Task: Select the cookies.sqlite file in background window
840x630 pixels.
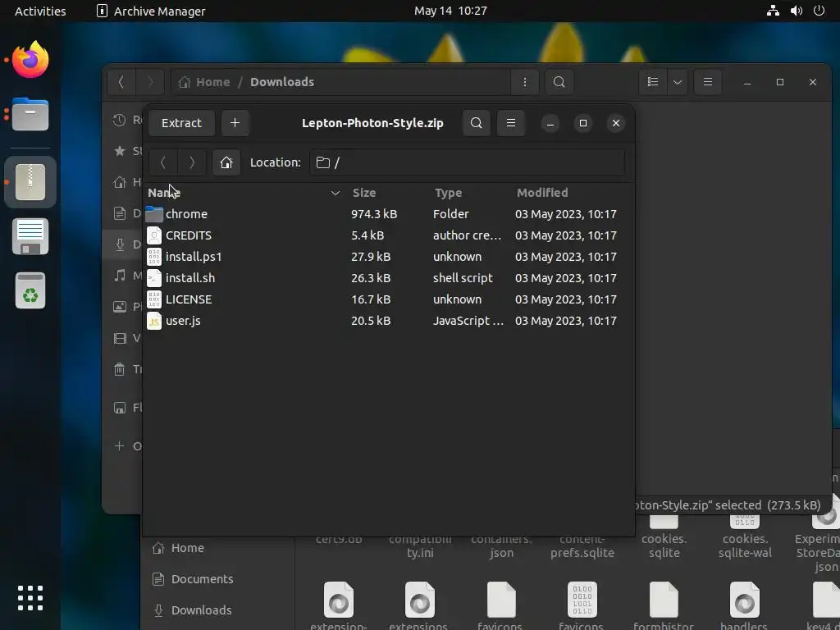Action: coord(664,538)
